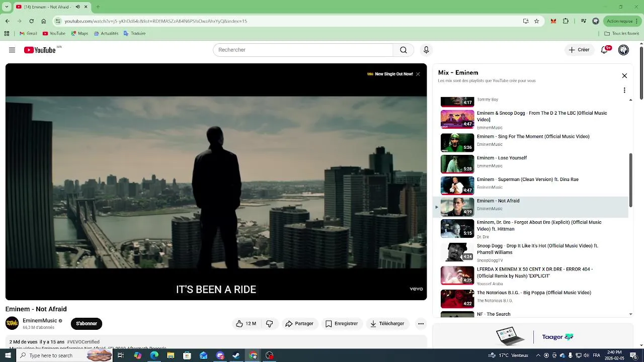Mute the tab via speaker icon
The width and height of the screenshot is (644, 362).
click(77, 7)
